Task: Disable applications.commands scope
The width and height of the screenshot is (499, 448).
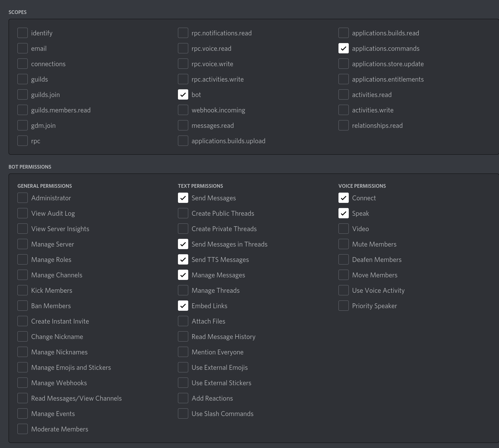Action: [344, 48]
